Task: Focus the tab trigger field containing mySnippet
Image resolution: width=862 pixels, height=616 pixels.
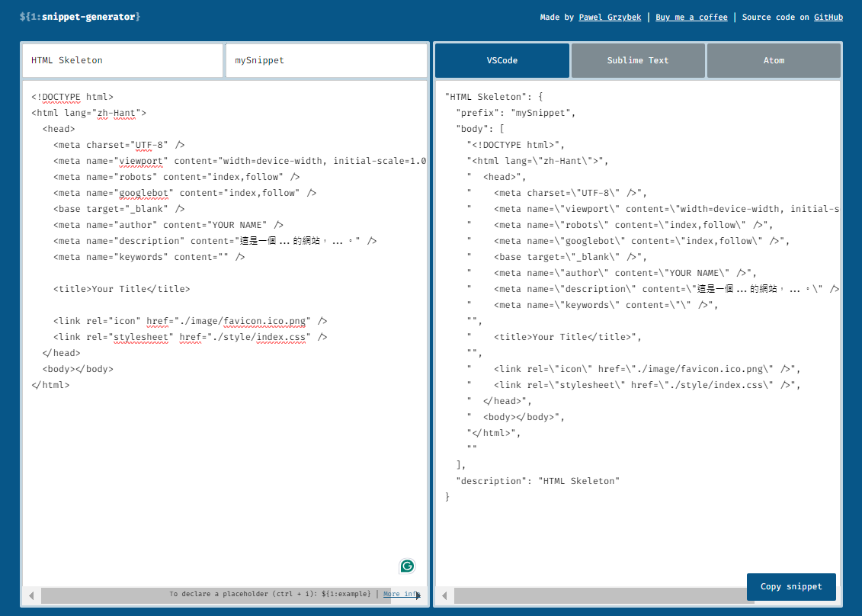Action: point(326,60)
